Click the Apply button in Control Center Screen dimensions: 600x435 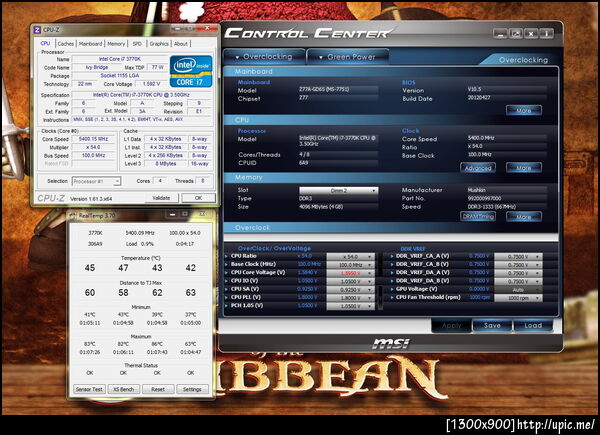pos(452,325)
